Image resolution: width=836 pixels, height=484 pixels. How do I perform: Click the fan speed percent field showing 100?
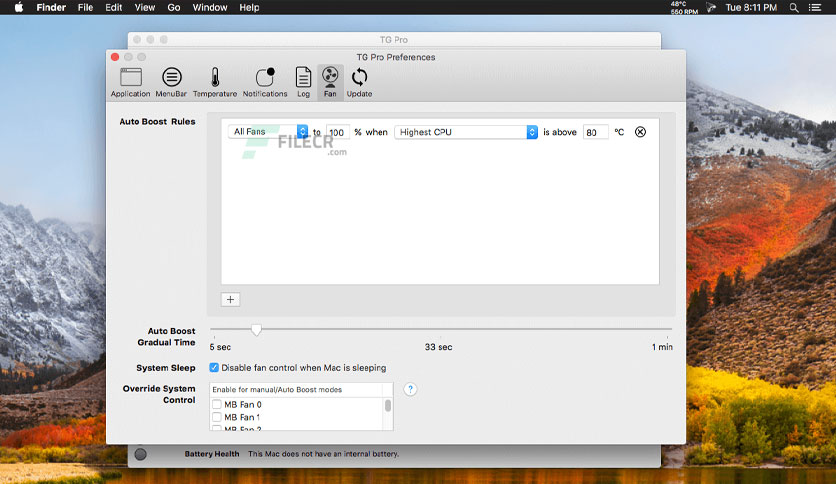point(338,132)
